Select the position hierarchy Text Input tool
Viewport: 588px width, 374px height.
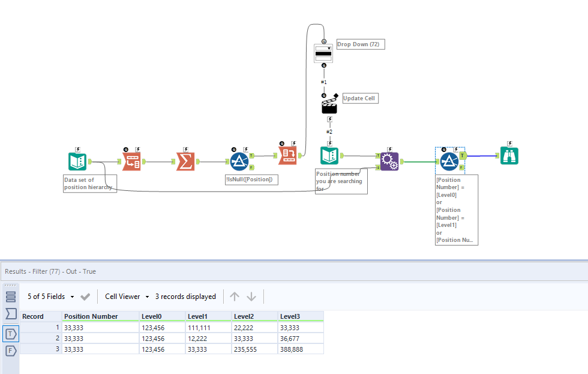click(x=77, y=161)
